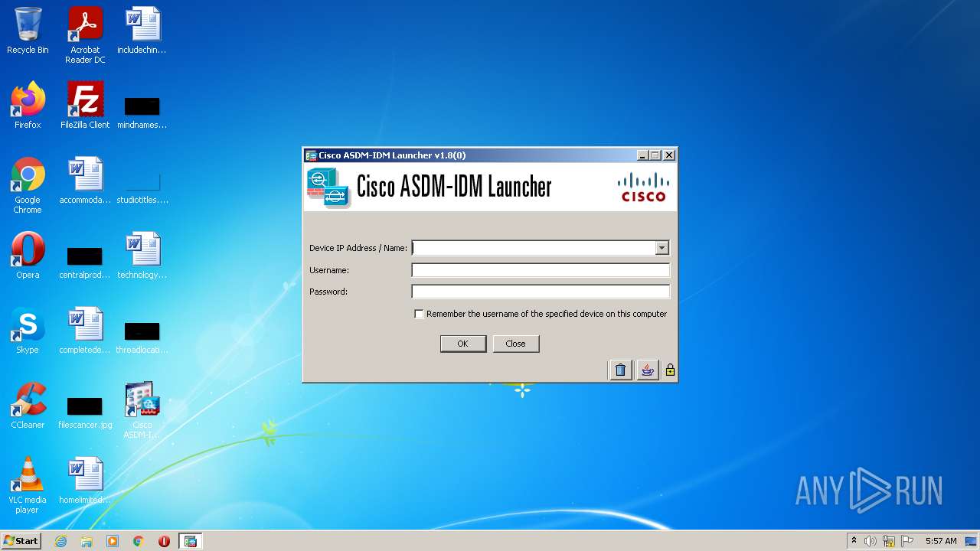Launch VLC media player from the desktop
The image size is (980, 551).
click(28, 485)
